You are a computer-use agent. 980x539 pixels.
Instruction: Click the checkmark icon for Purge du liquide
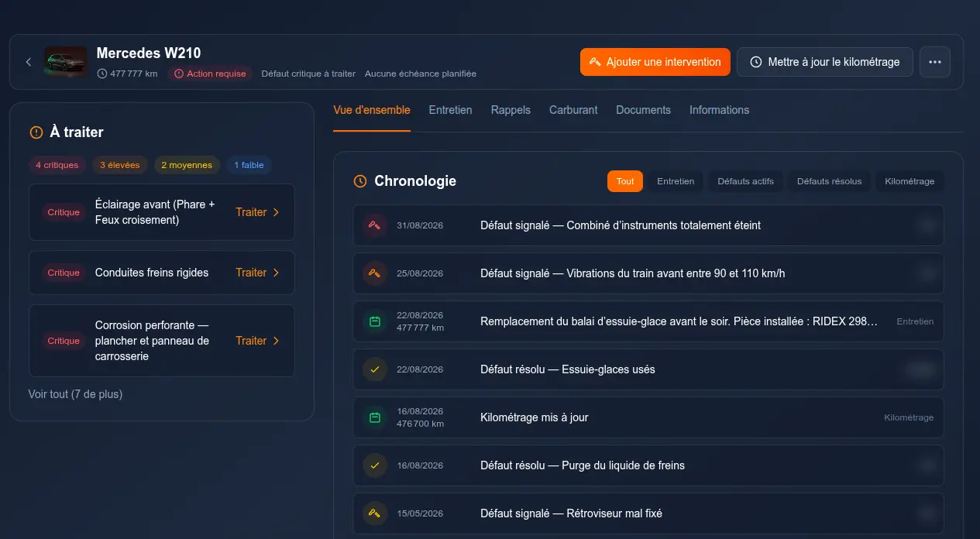tap(375, 465)
